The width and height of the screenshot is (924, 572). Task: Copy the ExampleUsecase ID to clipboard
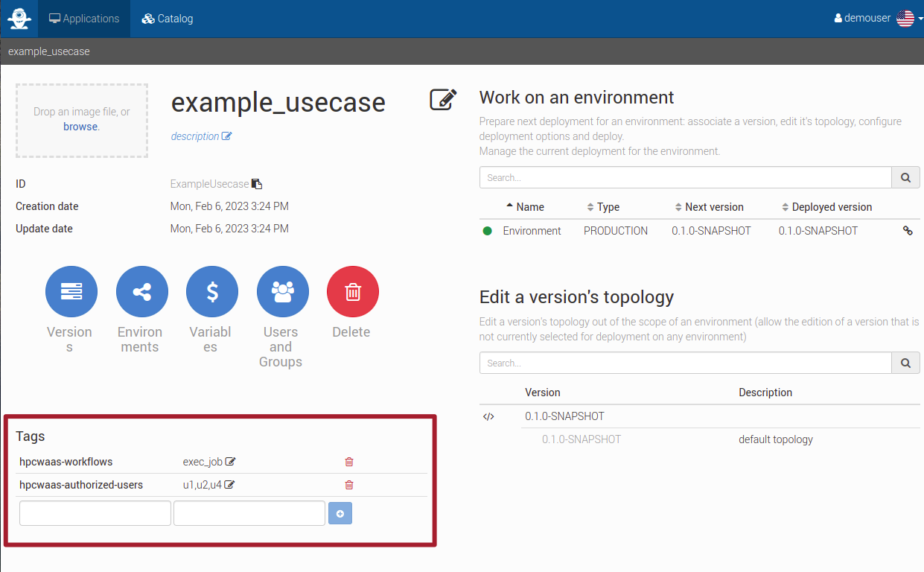(257, 184)
